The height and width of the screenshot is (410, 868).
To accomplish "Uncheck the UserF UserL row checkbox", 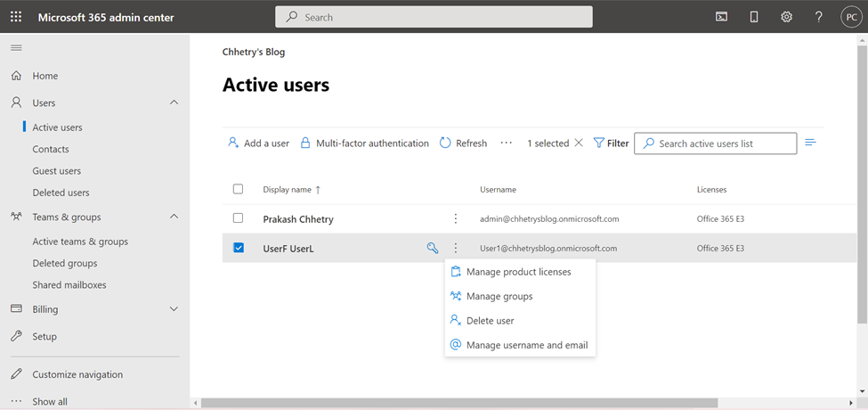I will click(x=239, y=248).
